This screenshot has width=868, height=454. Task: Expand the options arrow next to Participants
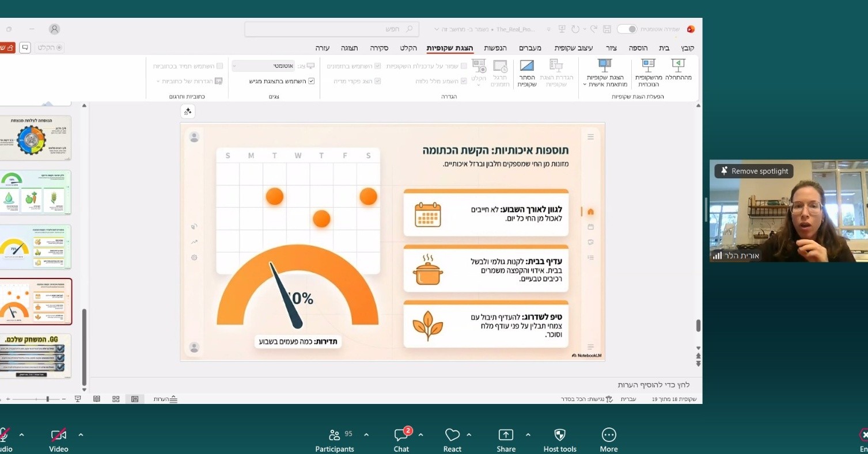366,434
